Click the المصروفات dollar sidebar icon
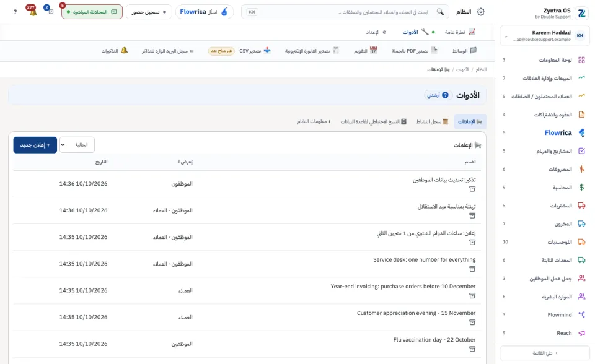Image resolution: width=595 pixels, height=364 pixels. tap(581, 169)
